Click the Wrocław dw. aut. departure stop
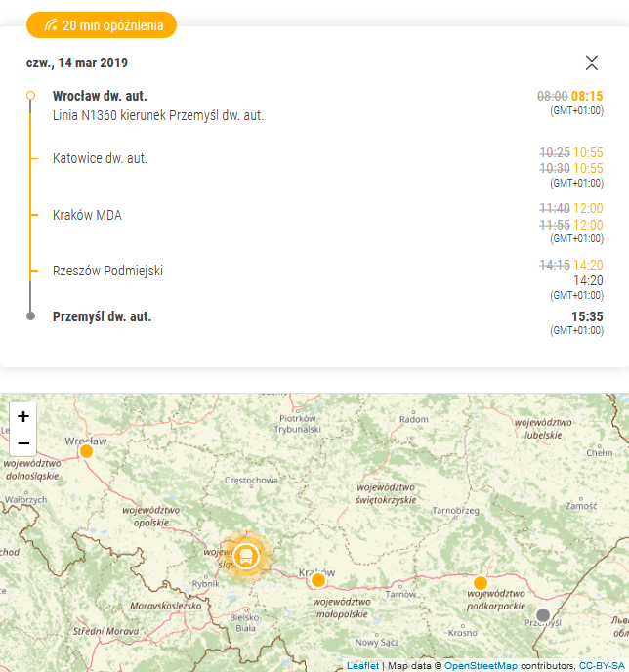Screen dimensions: 629x672 pos(100,96)
